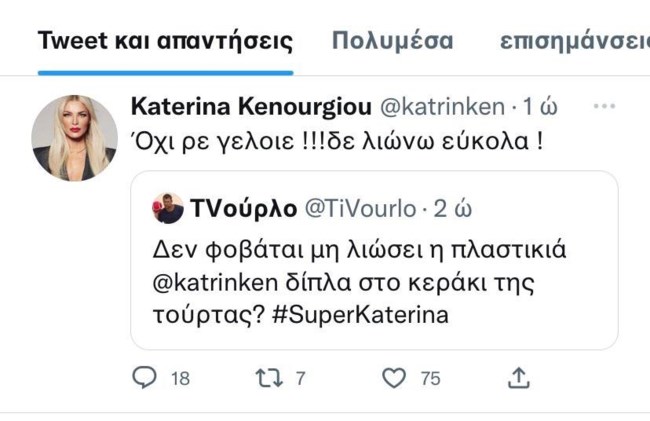Open the three-dot more options menu

[x=604, y=106]
